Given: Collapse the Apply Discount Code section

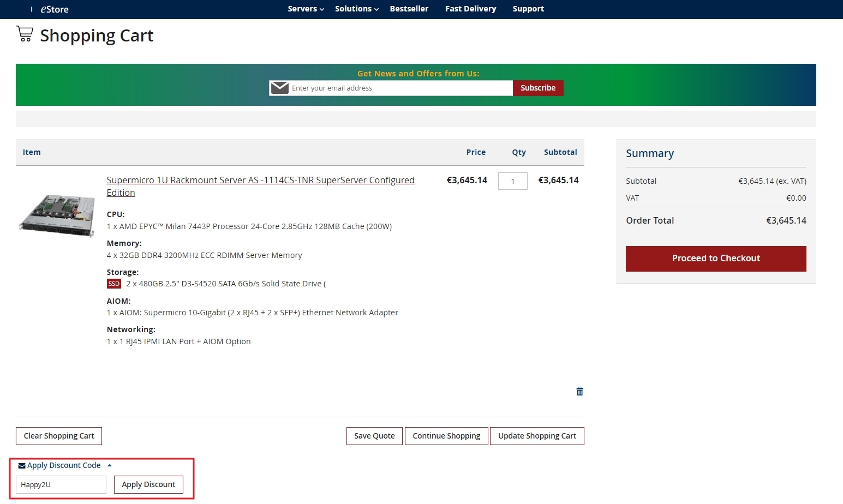Looking at the screenshot, I should 109,465.
